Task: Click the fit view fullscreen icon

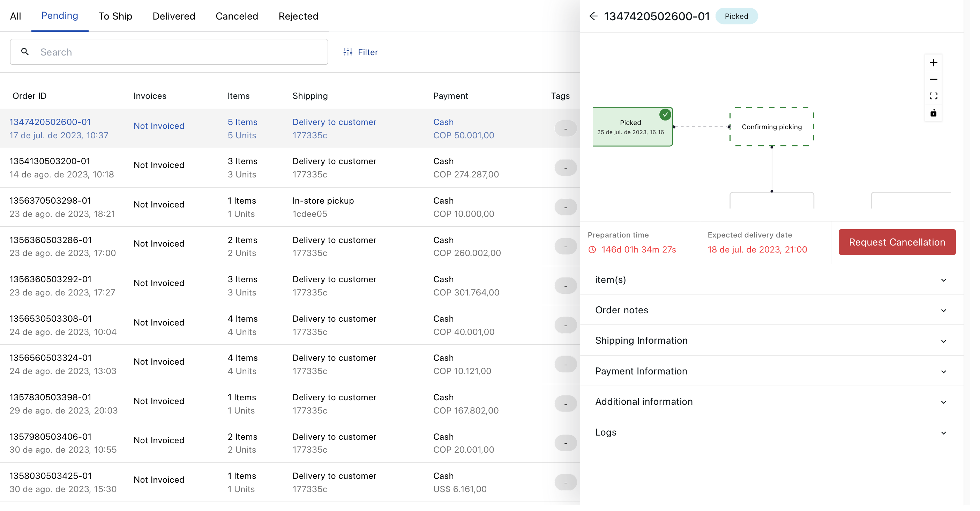Action: coord(933,96)
